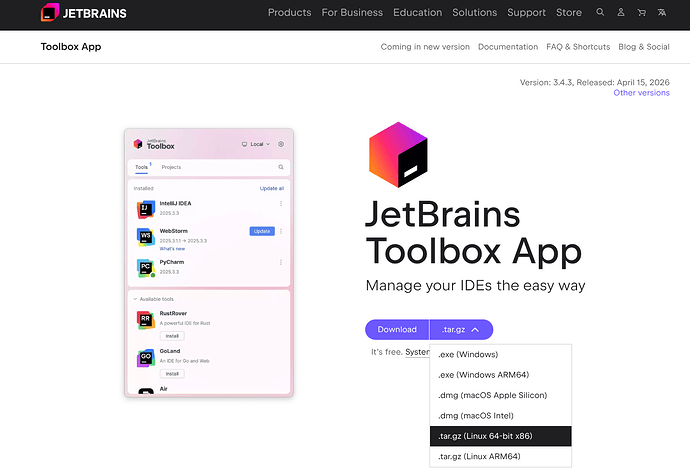Open the shopping cart icon
Viewport: 690px width, 474px height.
641,12
